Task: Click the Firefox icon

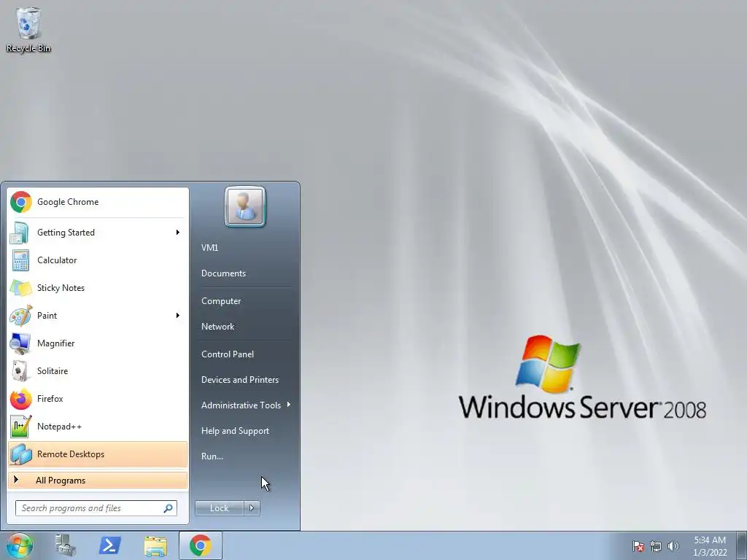Action: 21,399
